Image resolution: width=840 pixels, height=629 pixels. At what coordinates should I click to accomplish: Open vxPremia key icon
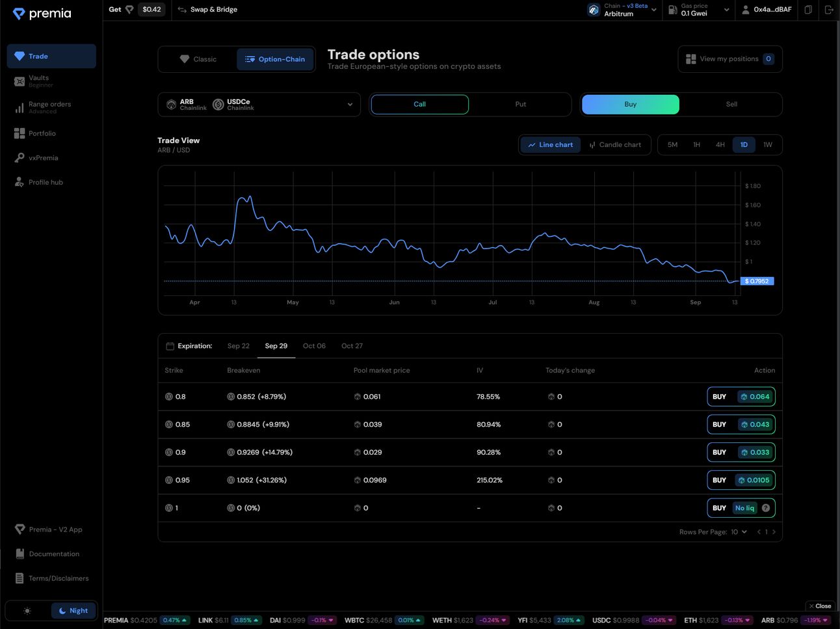[x=20, y=158]
